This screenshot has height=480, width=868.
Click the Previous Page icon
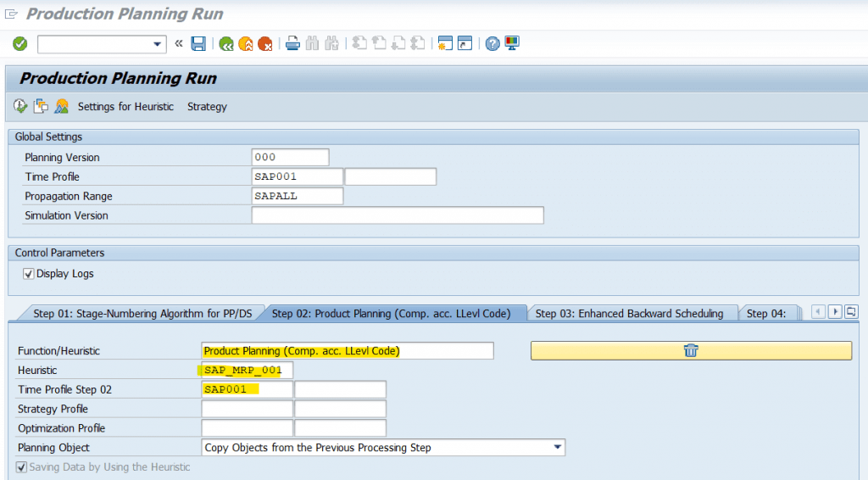pyautogui.click(x=379, y=43)
